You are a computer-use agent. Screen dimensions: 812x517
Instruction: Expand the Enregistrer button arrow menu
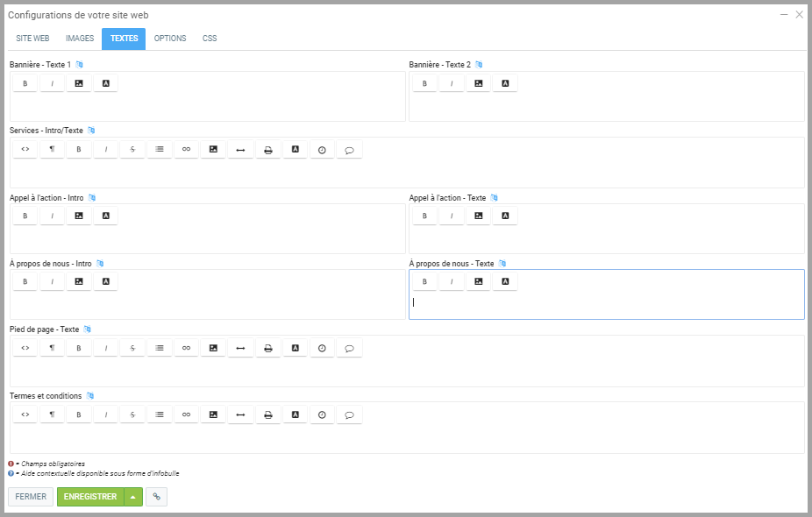click(x=132, y=497)
